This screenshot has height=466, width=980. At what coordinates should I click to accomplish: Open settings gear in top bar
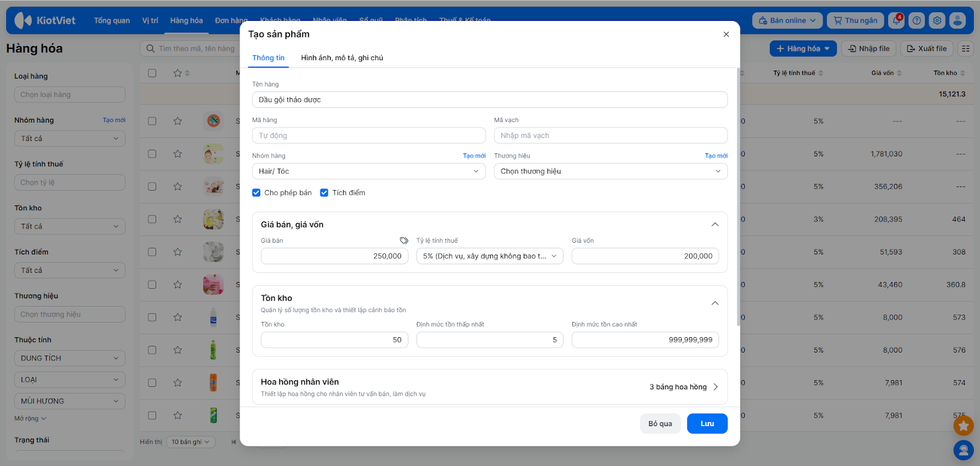point(937,20)
